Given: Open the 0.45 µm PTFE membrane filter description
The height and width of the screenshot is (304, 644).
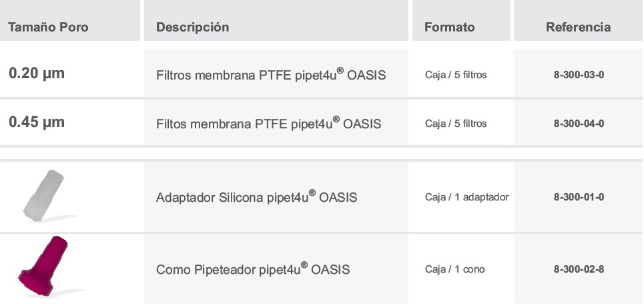Looking at the screenshot, I should (x=268, y=124).
